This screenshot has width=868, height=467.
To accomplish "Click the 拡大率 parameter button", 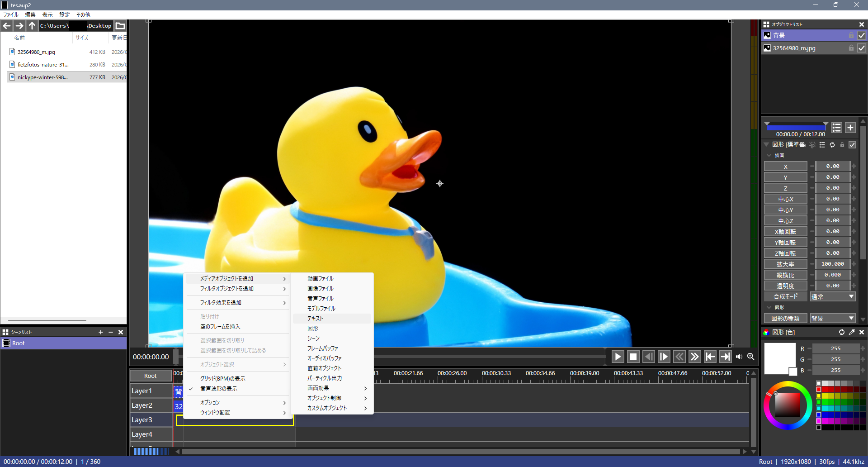I will click(785, 264).
